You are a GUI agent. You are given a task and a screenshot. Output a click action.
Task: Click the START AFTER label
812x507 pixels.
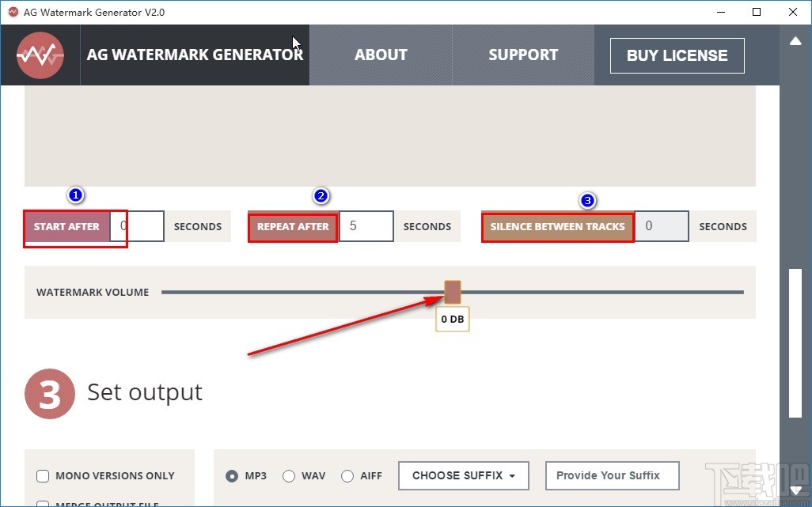click(66, 226)
